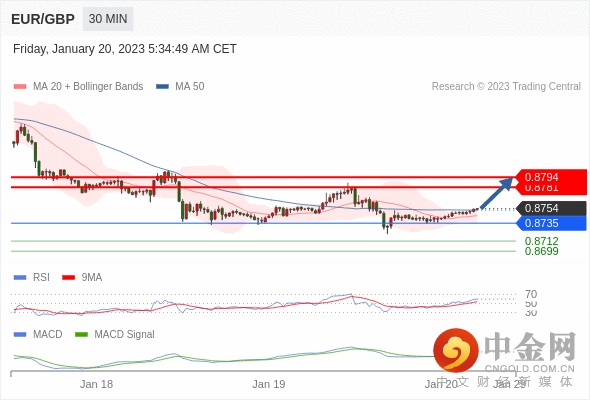Click the MACD Signal legend swatch
The height and width of the screenshot is (400, 590).
point(81,334)
